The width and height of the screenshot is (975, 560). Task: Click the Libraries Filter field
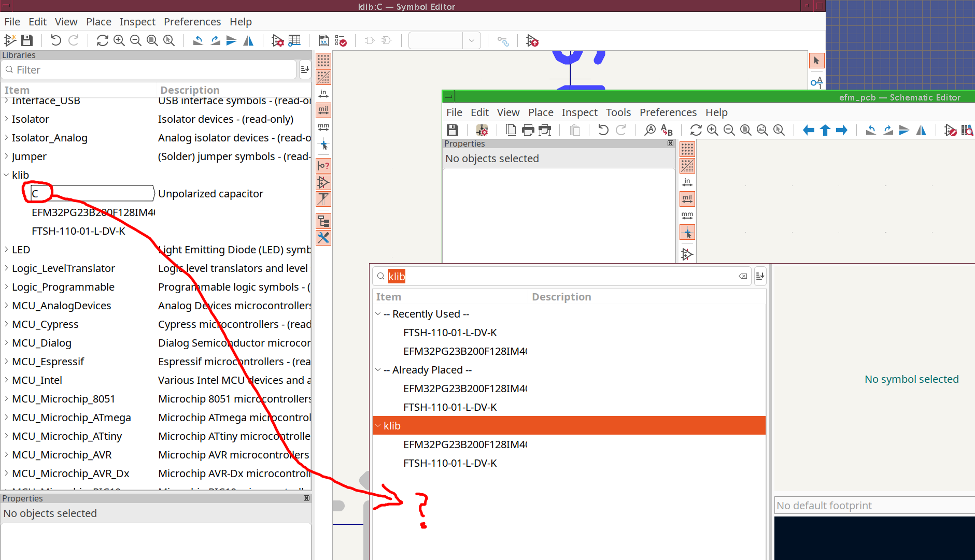point(149,70)
